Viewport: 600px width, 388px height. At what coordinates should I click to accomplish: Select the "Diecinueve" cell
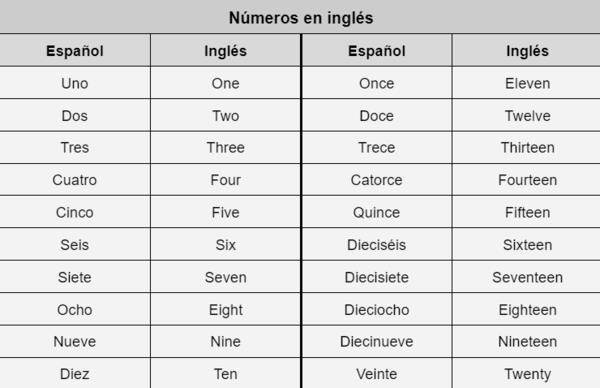[377, 342]
